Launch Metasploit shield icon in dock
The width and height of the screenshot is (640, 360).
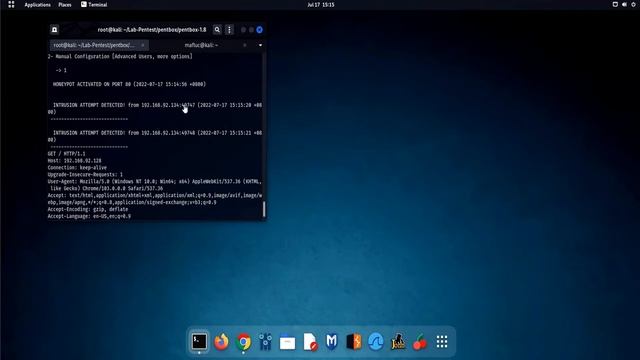pyautogui.click(x=332, y=341)
